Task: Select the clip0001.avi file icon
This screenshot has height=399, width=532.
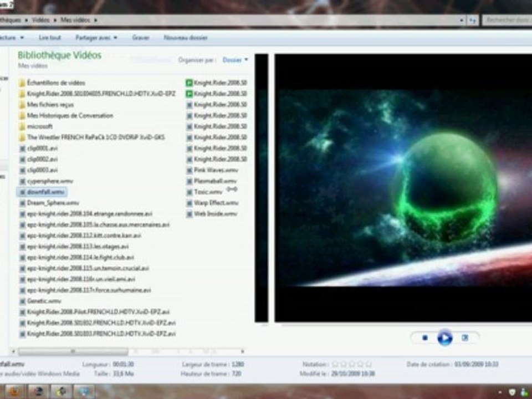Action: coord(22,149)
